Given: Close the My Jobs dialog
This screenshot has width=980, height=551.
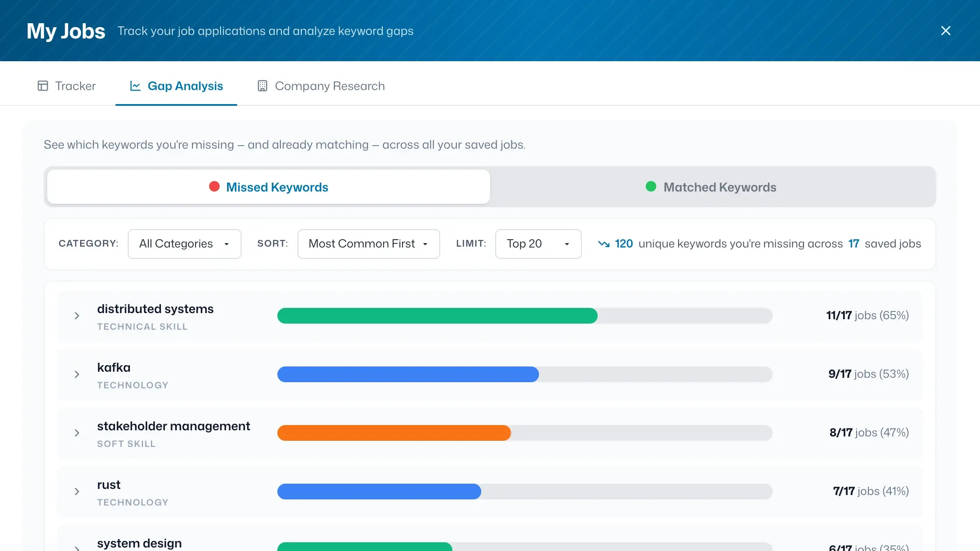Looking at the screenshot, I should pyautogui.click(x=945, y=31).
